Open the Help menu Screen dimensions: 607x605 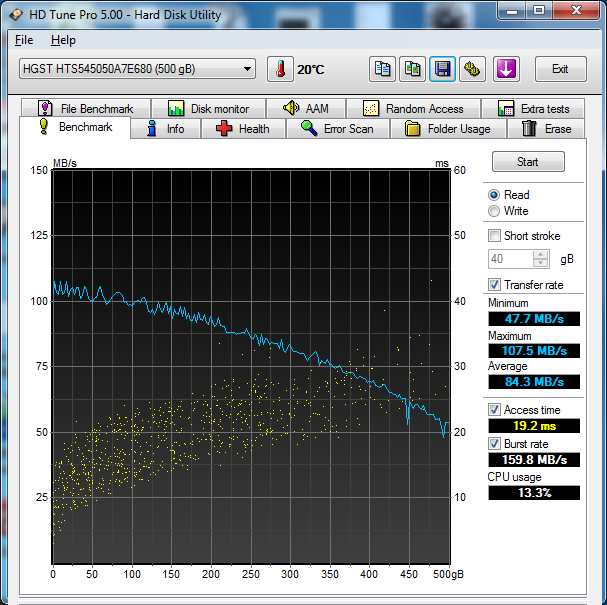point(63,40)
